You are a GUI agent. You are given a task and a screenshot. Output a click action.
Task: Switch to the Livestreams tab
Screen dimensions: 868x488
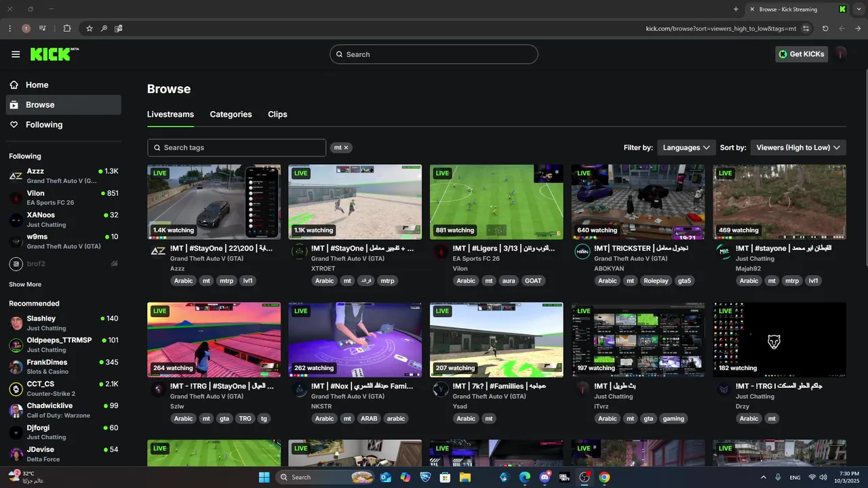tap(170, 115)
